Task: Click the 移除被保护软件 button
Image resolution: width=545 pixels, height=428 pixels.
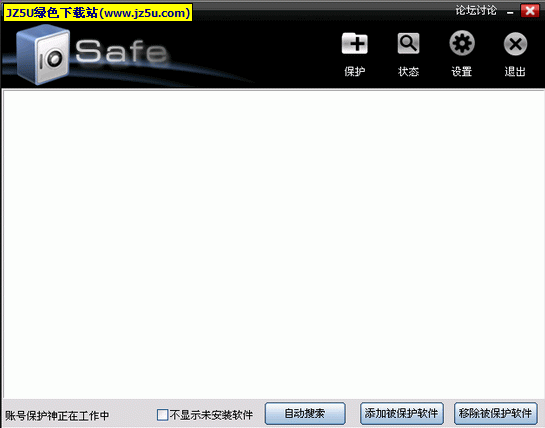Action: 495,413
